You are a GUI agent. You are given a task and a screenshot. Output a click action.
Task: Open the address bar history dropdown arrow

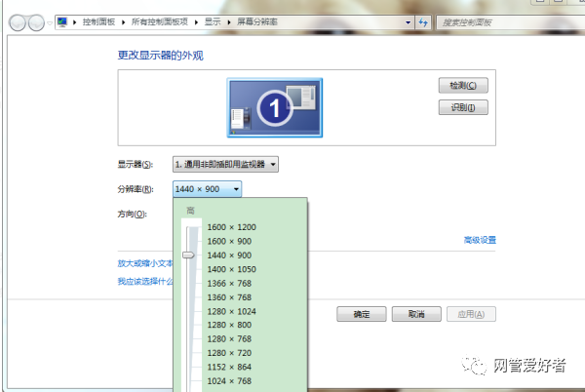point(408,22)
